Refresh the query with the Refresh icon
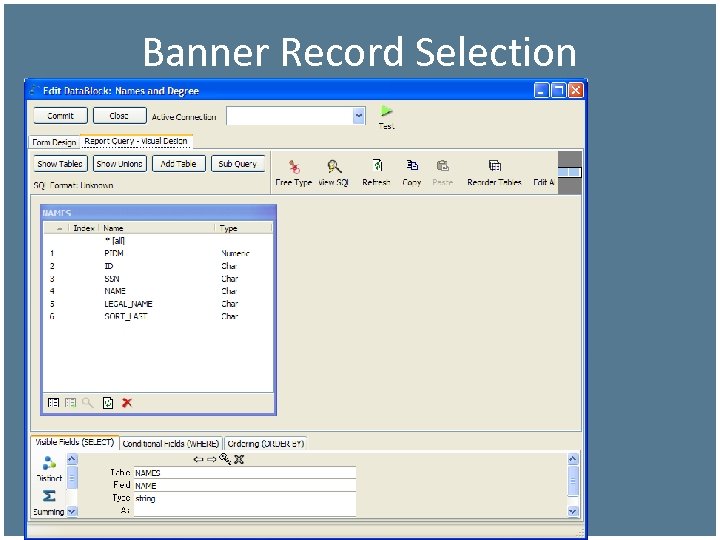This screenshot has height=540, width=720. point(377,165)
